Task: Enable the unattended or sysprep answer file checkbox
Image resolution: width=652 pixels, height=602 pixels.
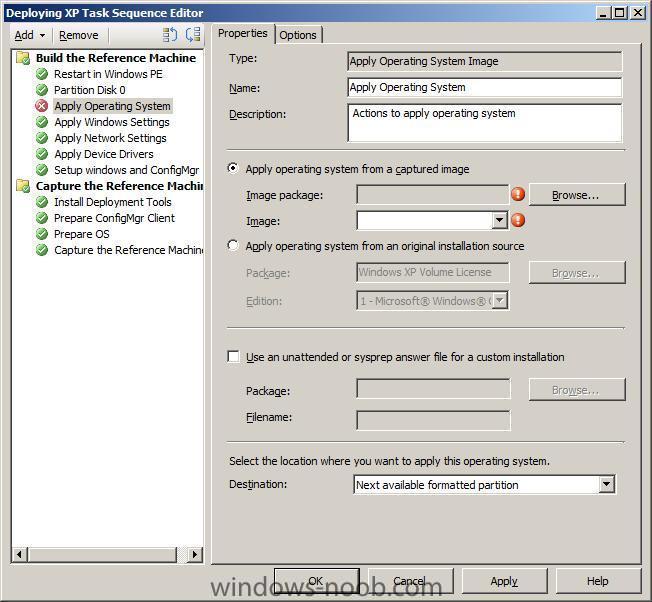Action: [x=233, y=357]
